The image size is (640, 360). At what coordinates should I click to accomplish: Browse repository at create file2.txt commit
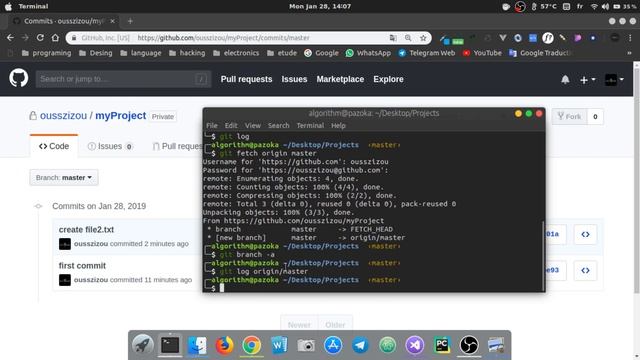pyautogui.click(x=585, y=234)
